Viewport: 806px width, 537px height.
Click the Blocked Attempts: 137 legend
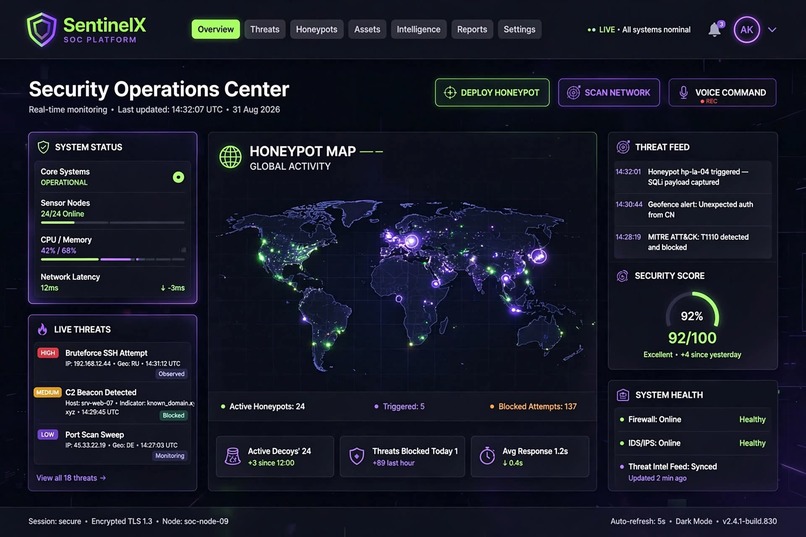coord(533,406)
